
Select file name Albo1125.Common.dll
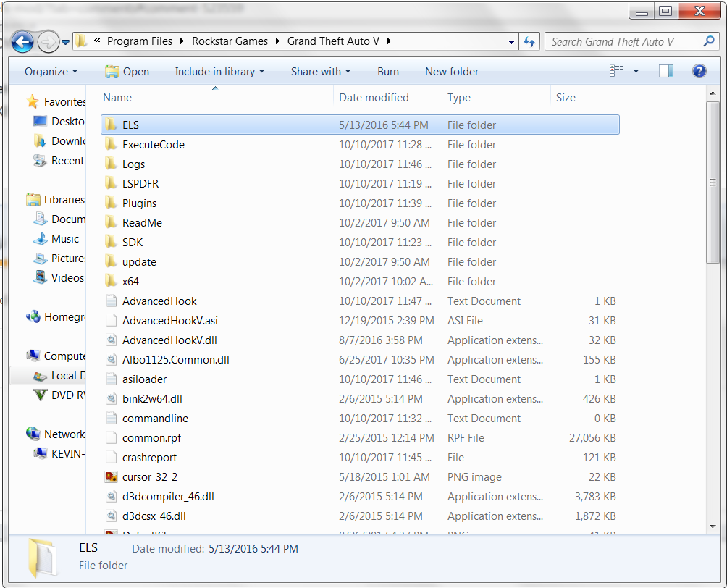(176, 359)
